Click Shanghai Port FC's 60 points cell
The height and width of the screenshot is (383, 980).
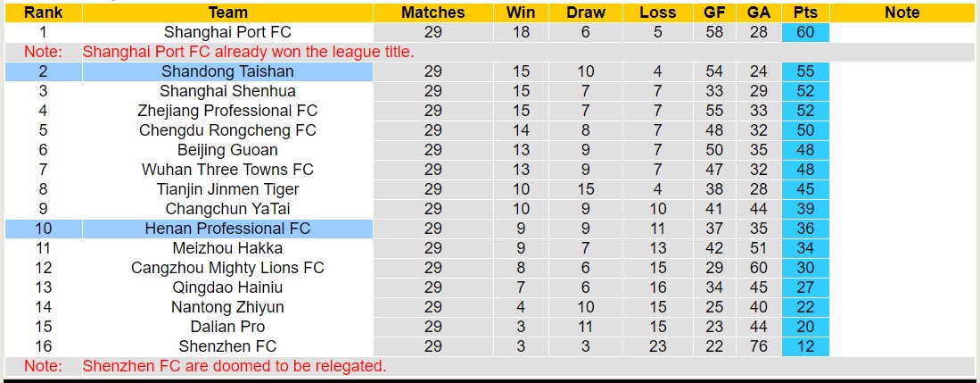(x=805, y=32)
